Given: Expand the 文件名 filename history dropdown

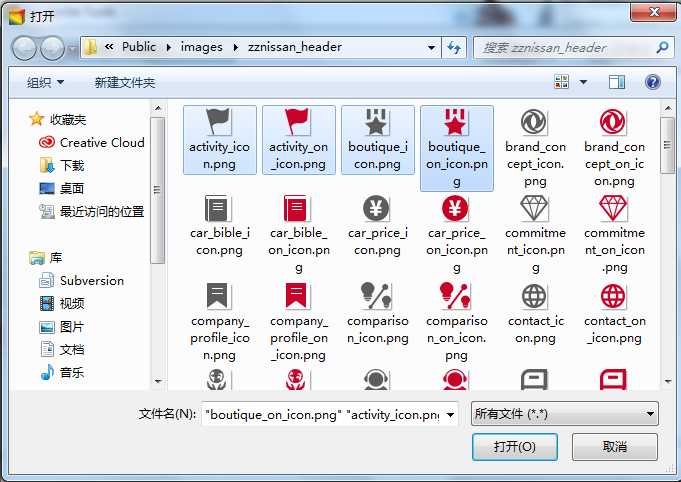Looking at the screenshot, I should click(x=450, y=415).
